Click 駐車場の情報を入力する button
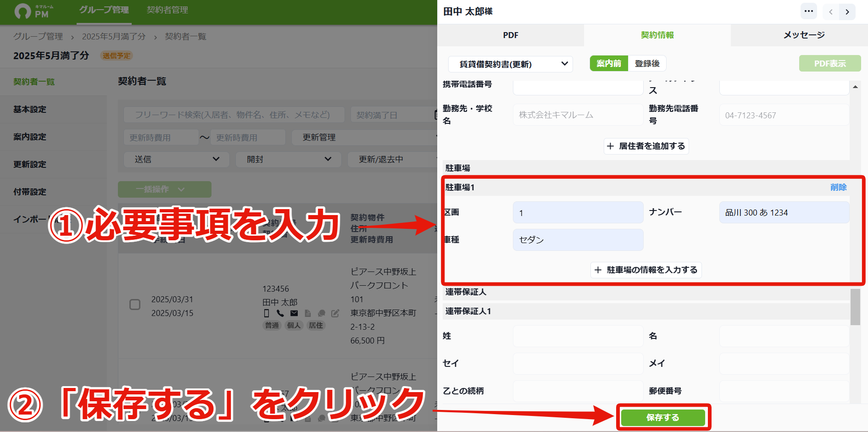 click(646, 270)
